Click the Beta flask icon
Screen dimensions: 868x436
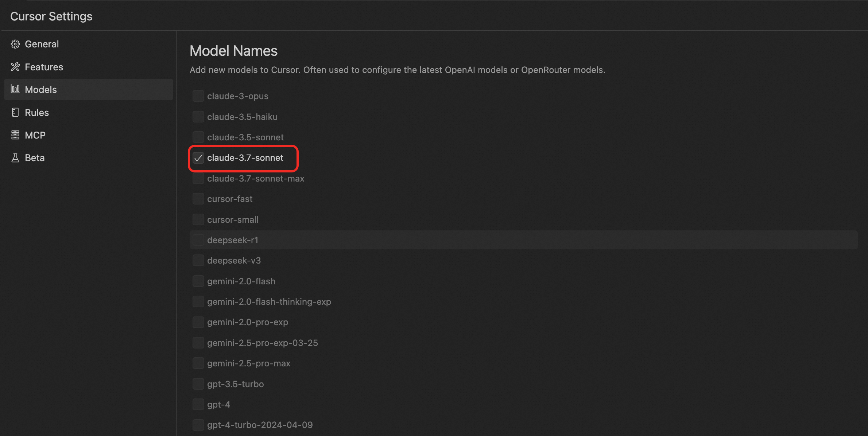click(15, 158)
